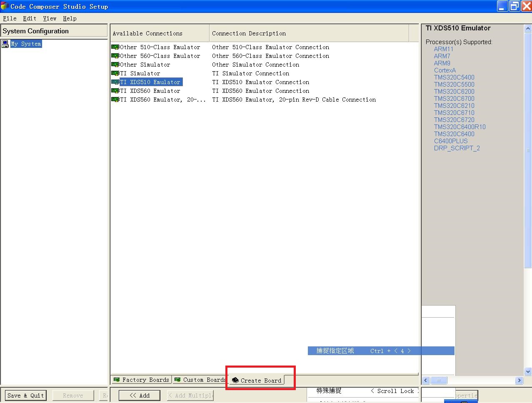
Task: Click the TMS320C6400 processor link
Action: [x=454, y=134]
